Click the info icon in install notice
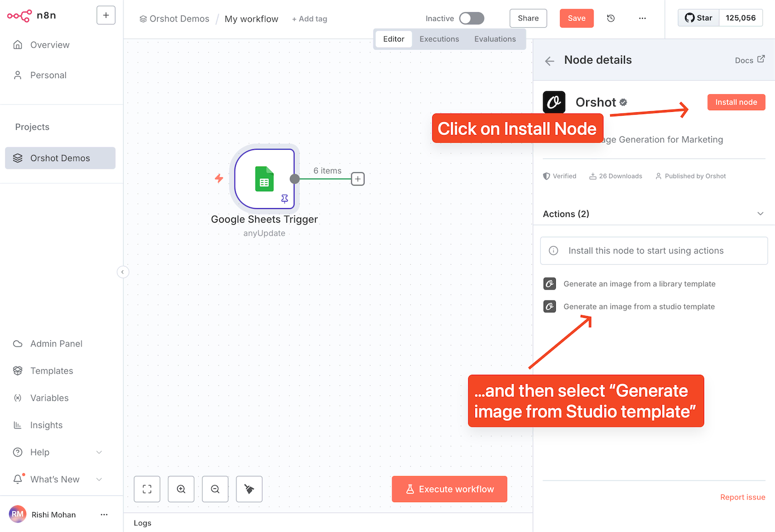The height and width of the screenshot is (532, 775). tap(553, 251)
